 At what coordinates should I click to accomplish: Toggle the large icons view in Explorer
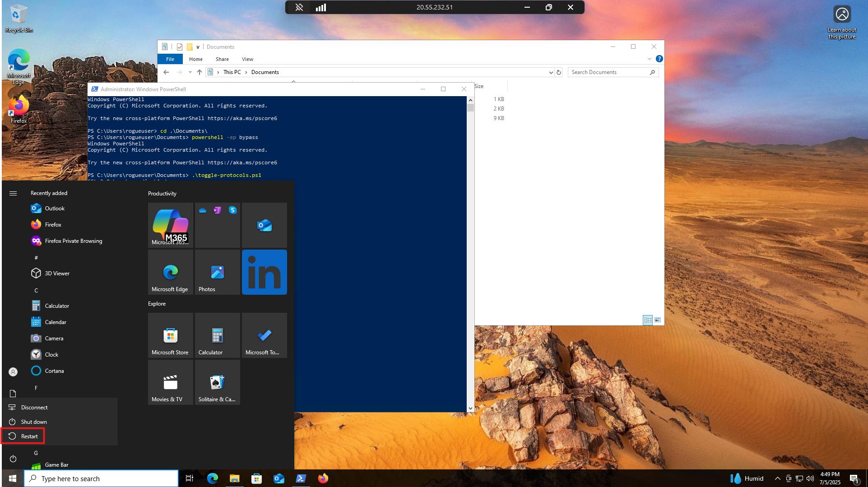coord(658,320)
